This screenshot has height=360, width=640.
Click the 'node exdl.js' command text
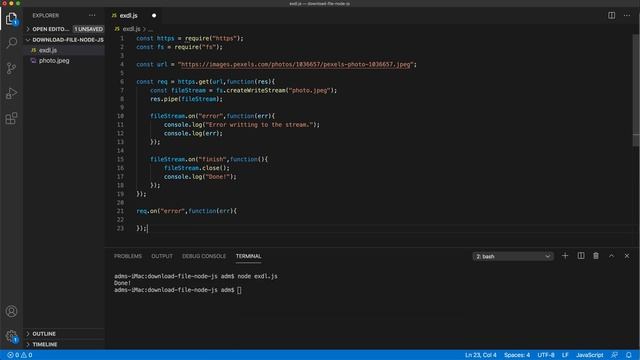click(258, 276)
